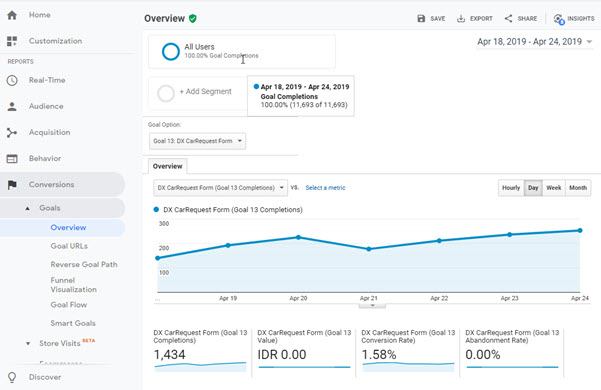
Task: Click the Select a metric link
Action: point(325,188)
